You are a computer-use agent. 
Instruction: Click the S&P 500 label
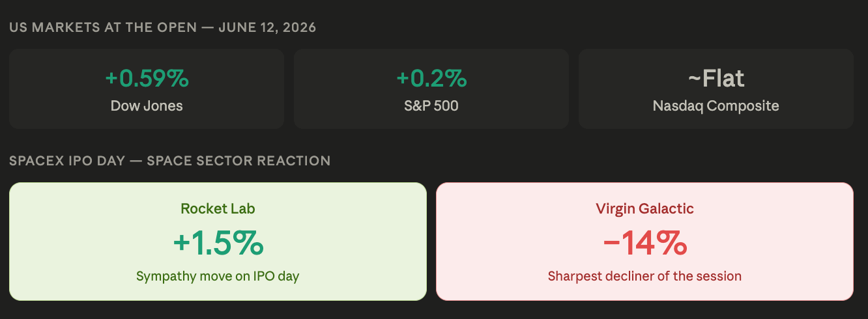click(431, 105)
